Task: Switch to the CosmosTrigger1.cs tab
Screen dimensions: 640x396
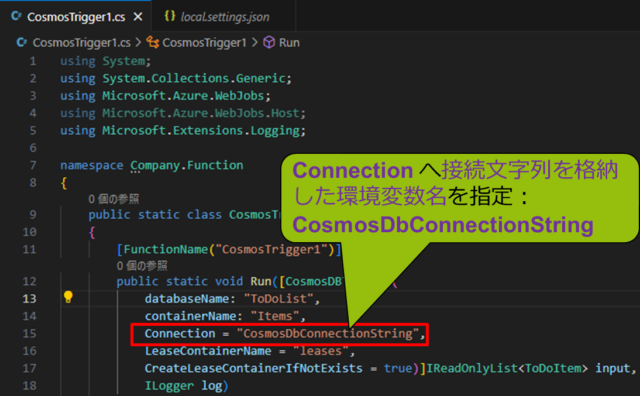Action: [76, 17]
